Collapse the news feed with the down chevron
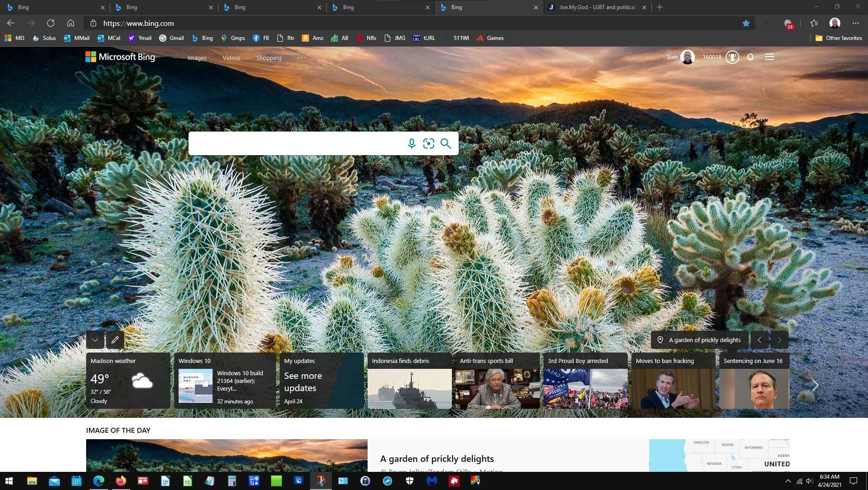 (95, 339)
